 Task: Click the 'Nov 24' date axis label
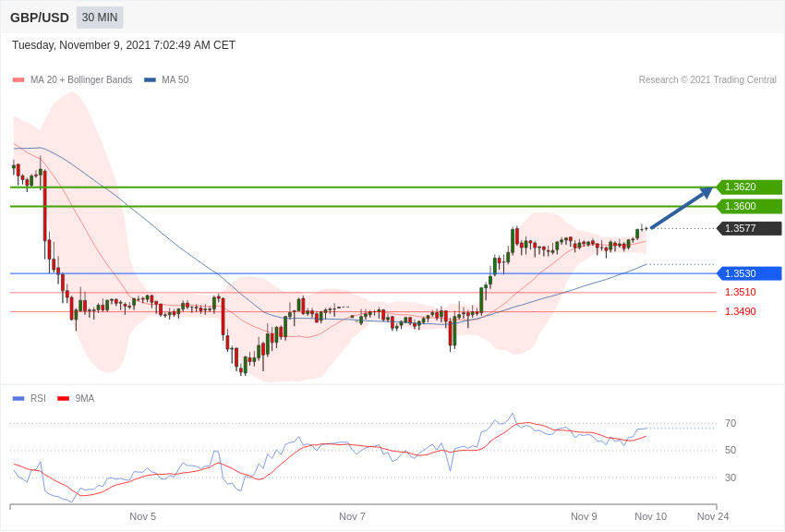(713, 516)
